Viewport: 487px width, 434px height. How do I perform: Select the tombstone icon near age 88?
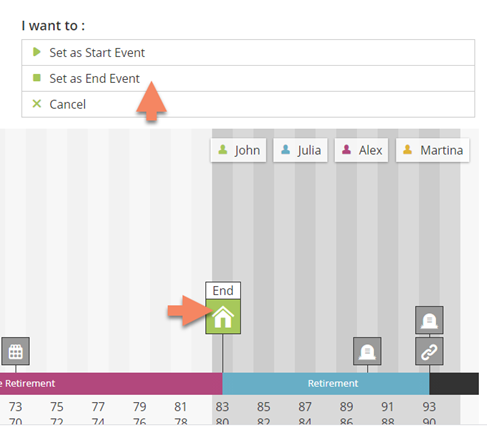pos(367,351)
